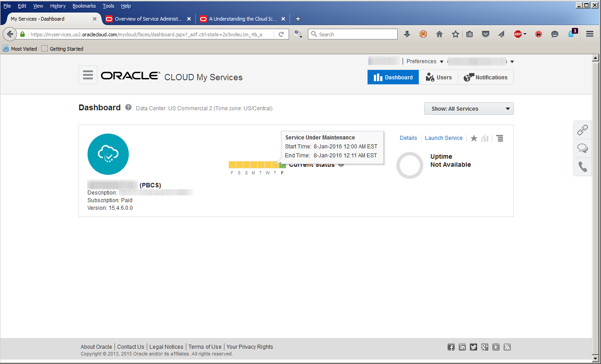Open the Notifications page button
This screenshot has width=601, height=364.
point(486,77)
